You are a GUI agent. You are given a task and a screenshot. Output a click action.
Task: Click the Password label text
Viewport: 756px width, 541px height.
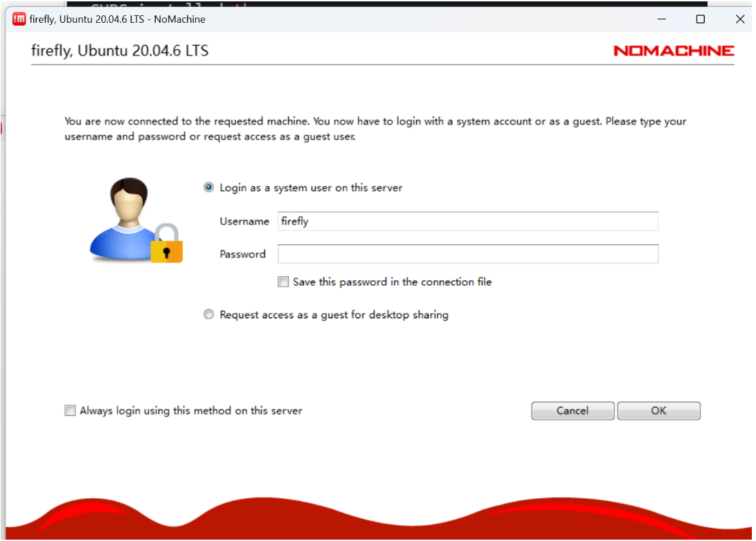242,254
